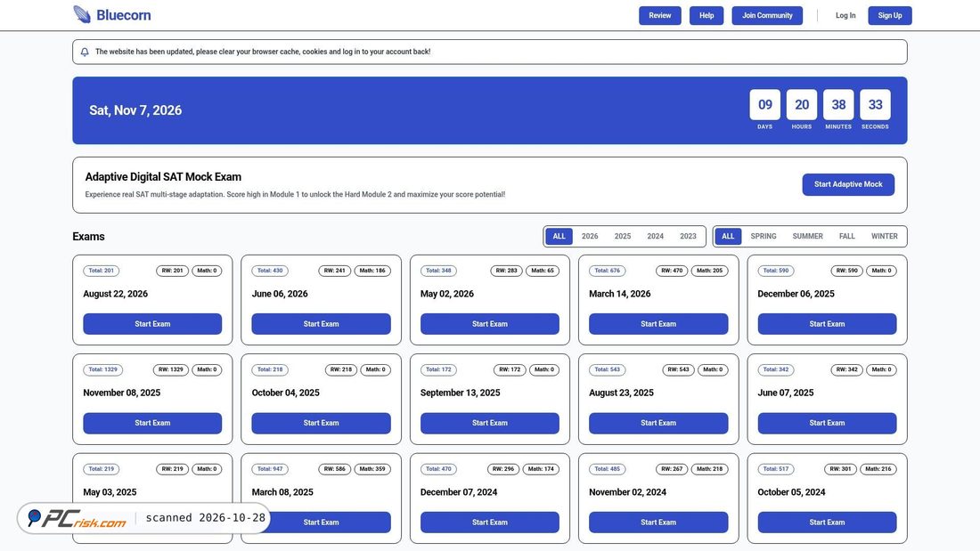Click the 'Total: 947' badge
Screen dimensions: 980x551
pyautogui.click(x=270, y=469)
